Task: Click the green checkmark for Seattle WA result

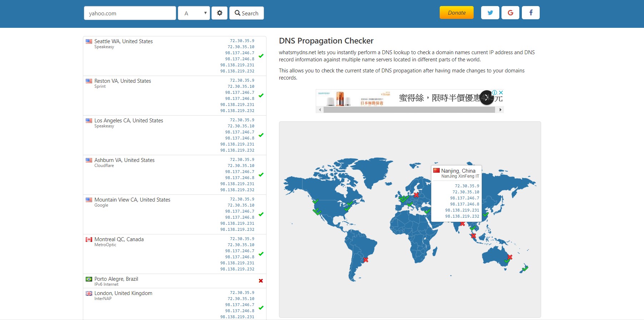Action: pos(261,56)
